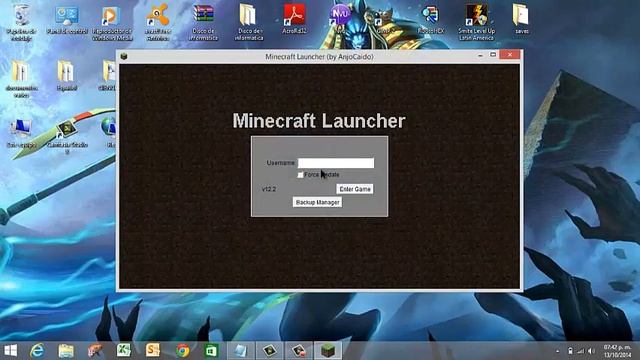
Task: Show hidden system tray icons
Action: coord(558,351)
